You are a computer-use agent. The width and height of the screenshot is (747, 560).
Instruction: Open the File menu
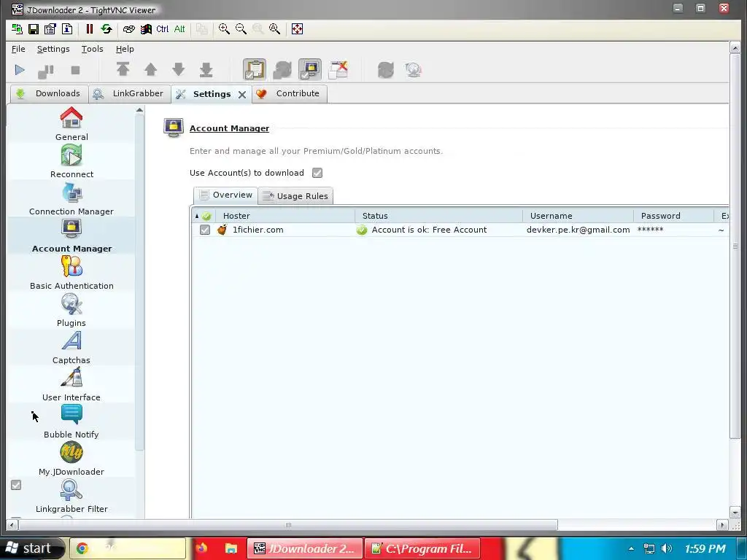coord(18,49)
